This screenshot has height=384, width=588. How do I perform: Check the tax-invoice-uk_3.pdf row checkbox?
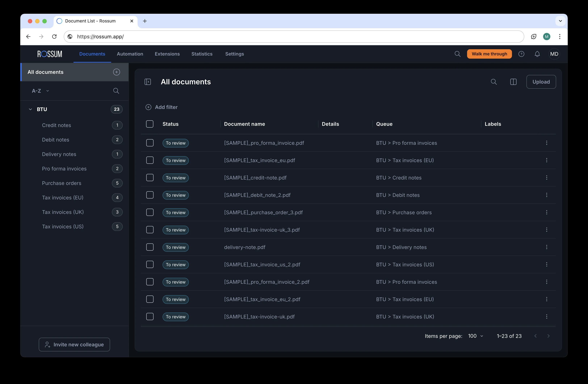150,230
